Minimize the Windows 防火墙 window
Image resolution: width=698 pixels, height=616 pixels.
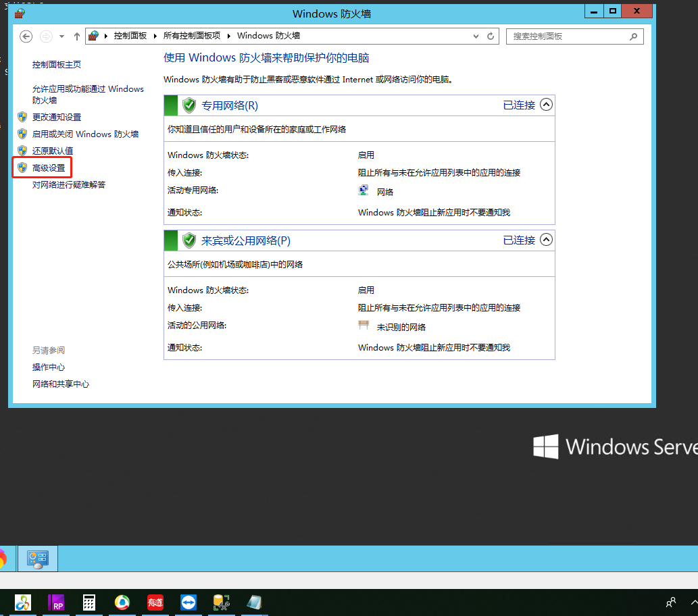coord(594,11)
